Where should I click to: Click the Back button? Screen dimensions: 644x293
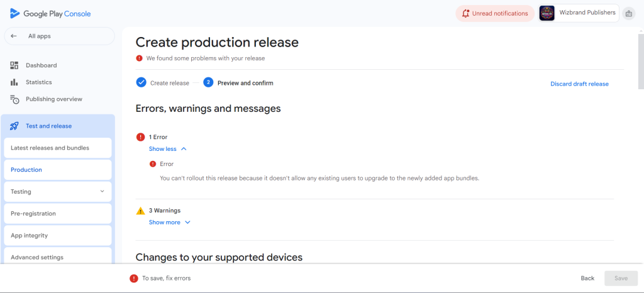point(587,279)
